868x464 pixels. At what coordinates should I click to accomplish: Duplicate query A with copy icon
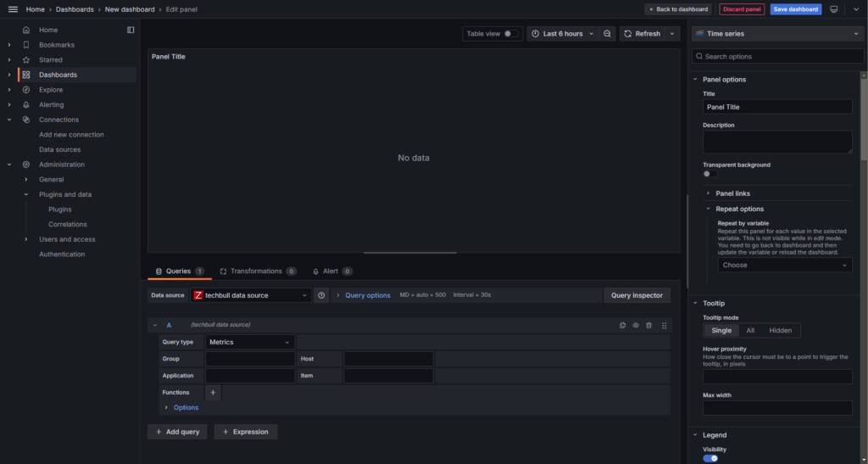pos(622,325)
